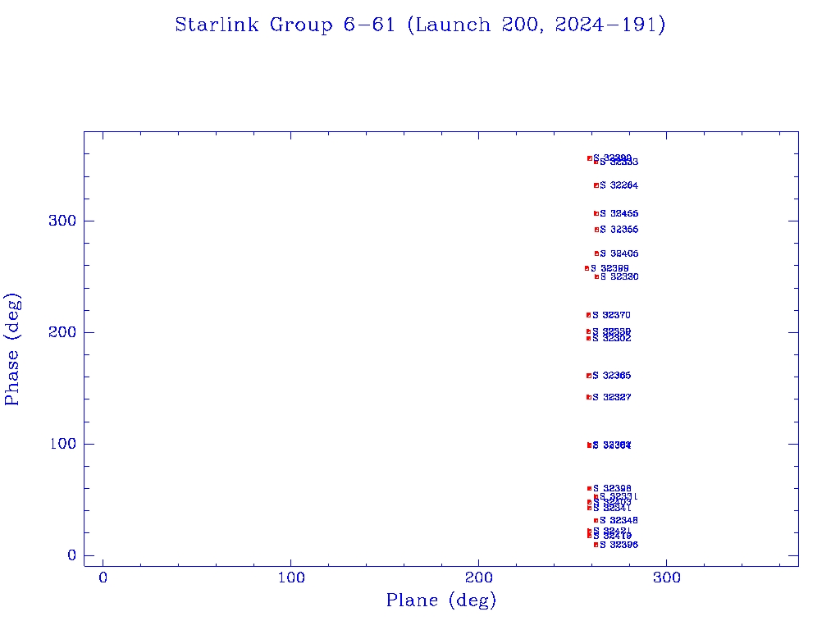Screen dimensions: 840x630
Task: Select the S 32264 satellite label
Action: (x=619, y=185)
